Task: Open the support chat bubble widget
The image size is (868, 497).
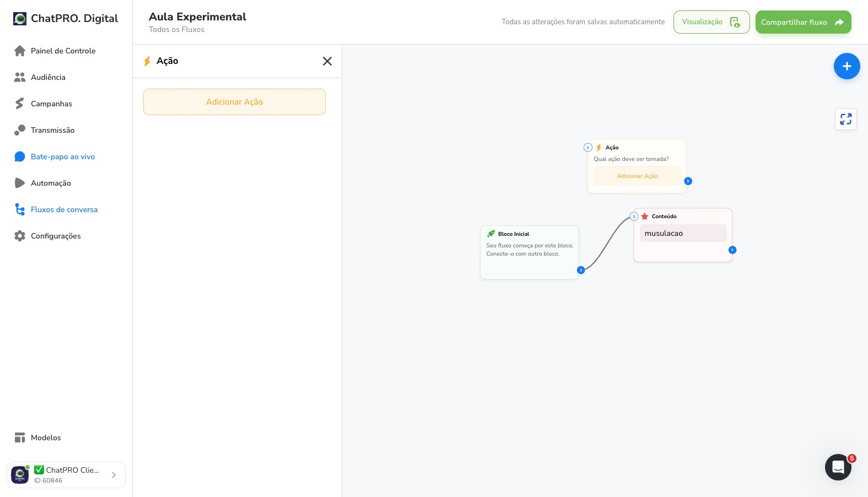Action: (x=838, y=467)
